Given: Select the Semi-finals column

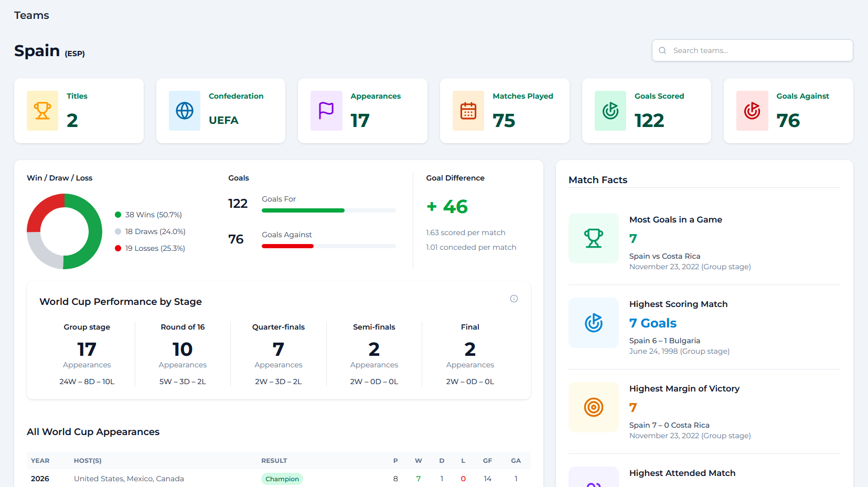Looking at the screenshot, I should tap(374, 354).
